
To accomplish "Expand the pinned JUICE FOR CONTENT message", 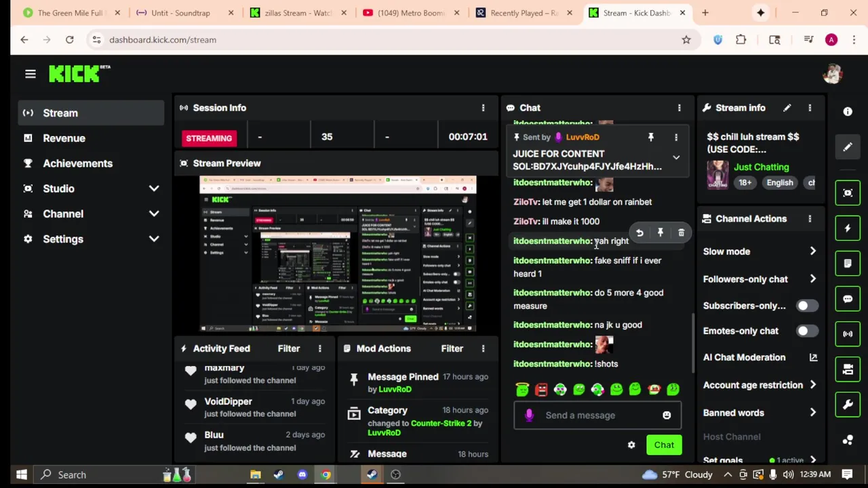I will tap(675, 157).
